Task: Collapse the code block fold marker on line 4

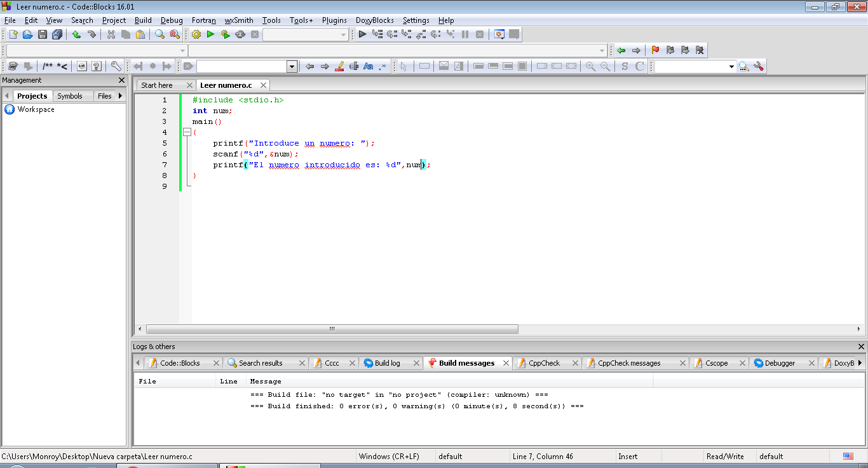Action: click(187, 132)
